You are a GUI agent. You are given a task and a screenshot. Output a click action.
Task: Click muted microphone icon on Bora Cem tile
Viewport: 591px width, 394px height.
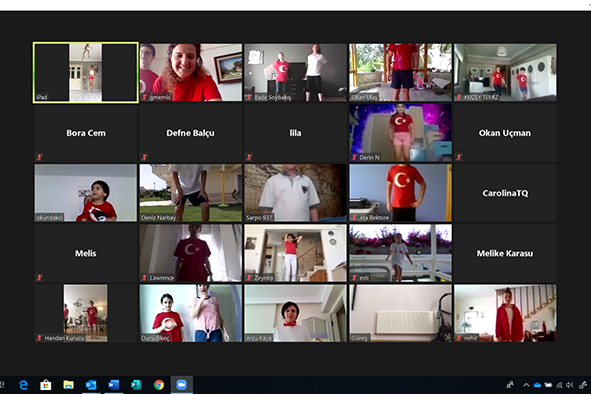[x=39, y=157]
